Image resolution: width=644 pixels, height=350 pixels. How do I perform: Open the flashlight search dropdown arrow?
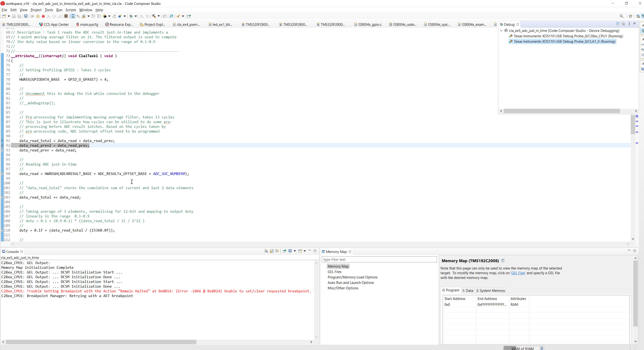pos(183,16)
